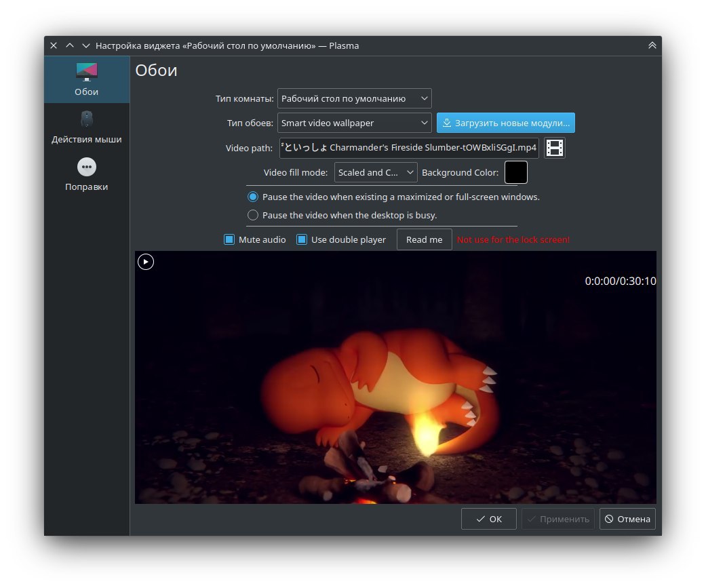Image resolution: width=706 pixels, height=588 pixels.
Task: Open the Read me button
Action: click(x=424, y=239)
